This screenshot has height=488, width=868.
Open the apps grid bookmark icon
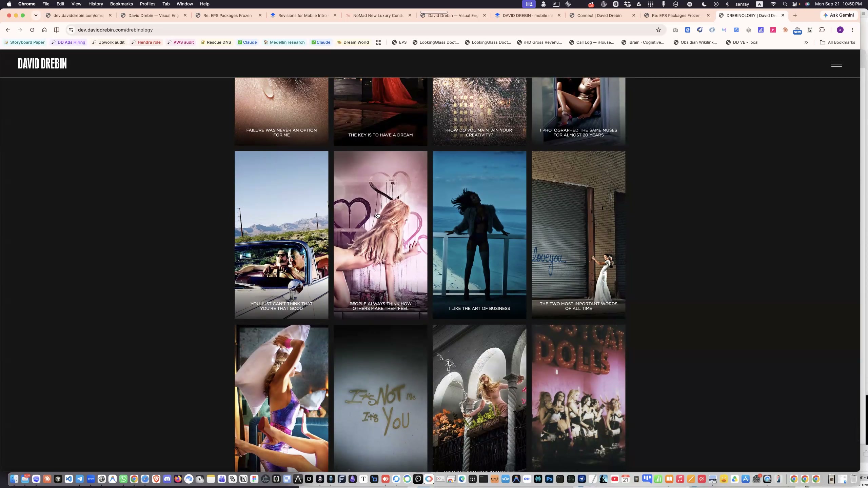[x=379, y=42]
